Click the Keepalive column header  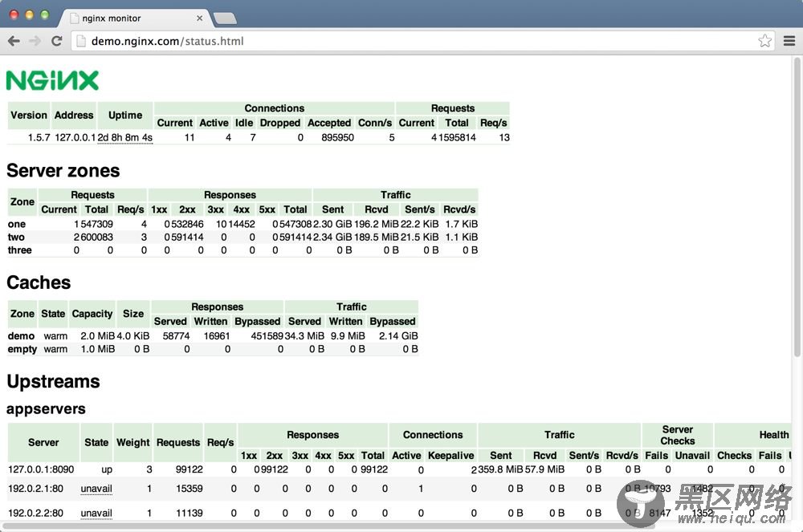pos(450,455)
